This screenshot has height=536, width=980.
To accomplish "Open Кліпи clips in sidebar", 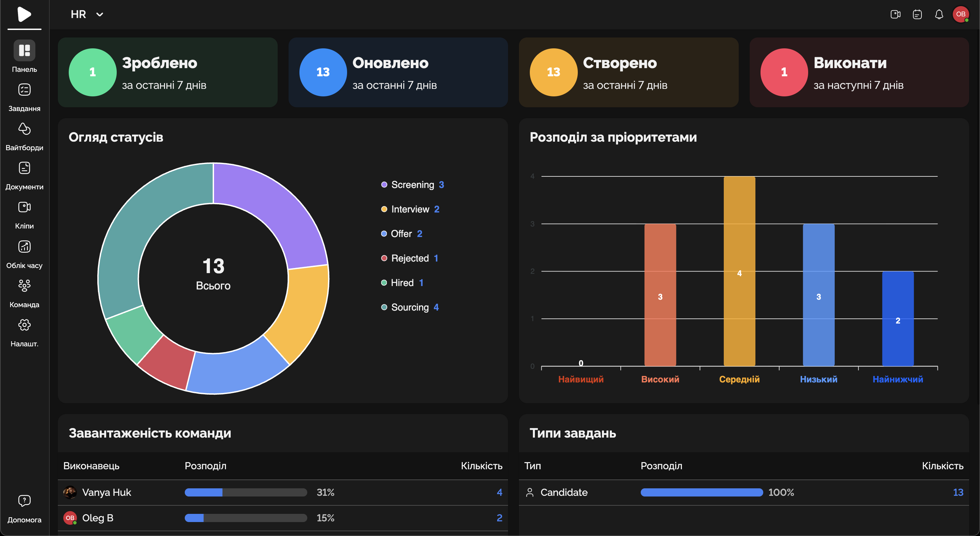I will [x=24, y=207].
